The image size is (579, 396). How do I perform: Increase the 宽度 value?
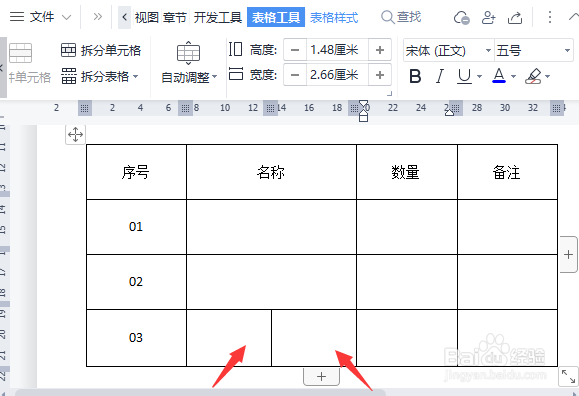click(380, 75)
